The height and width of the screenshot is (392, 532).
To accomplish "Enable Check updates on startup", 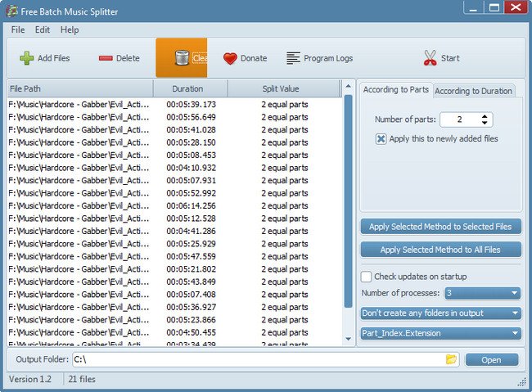I will point(366,277).
